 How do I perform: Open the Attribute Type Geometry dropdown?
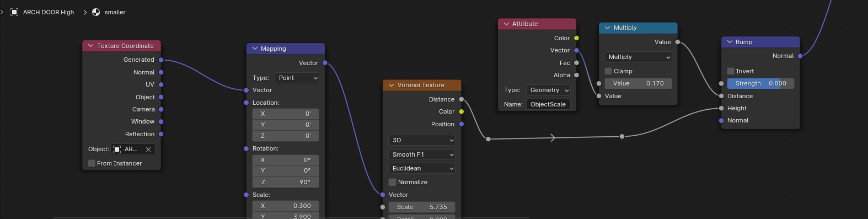pos(548,90)
